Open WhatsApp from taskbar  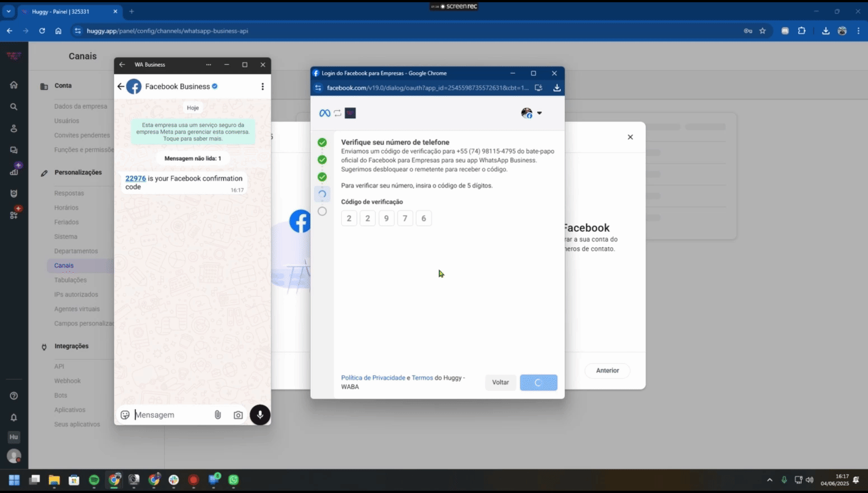234,480
